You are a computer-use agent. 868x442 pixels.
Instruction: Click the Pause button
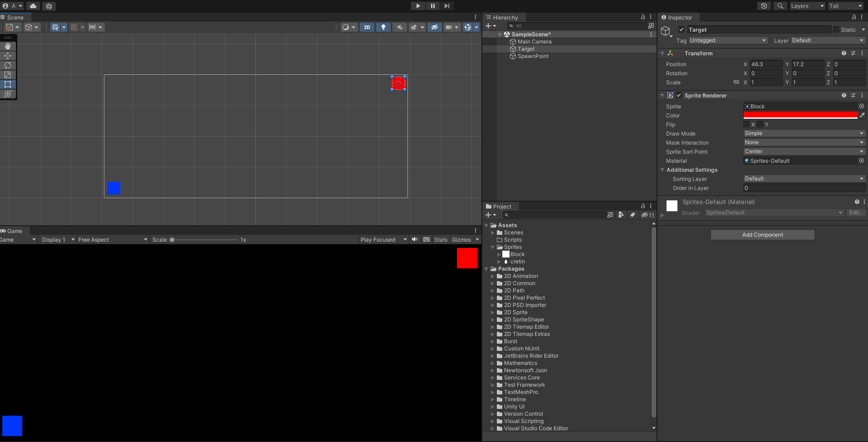pyautogui.click(x=432, y=6)
